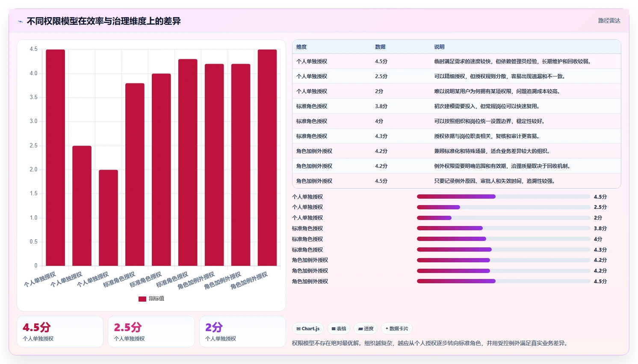The width and height of the screenshot is (638, 364).
Task: Click the 表格 tag chip
Action: click(x=339, y=329)
